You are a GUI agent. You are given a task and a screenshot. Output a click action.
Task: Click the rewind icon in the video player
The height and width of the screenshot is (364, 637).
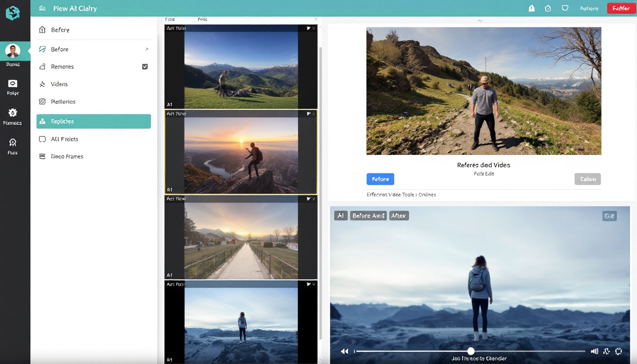pos(345,351)
